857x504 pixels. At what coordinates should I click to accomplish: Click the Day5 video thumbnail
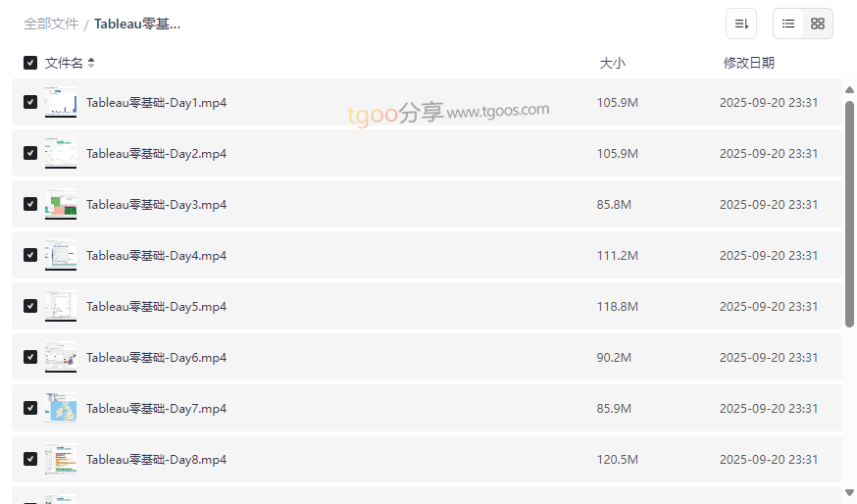(x=61, y=306)
